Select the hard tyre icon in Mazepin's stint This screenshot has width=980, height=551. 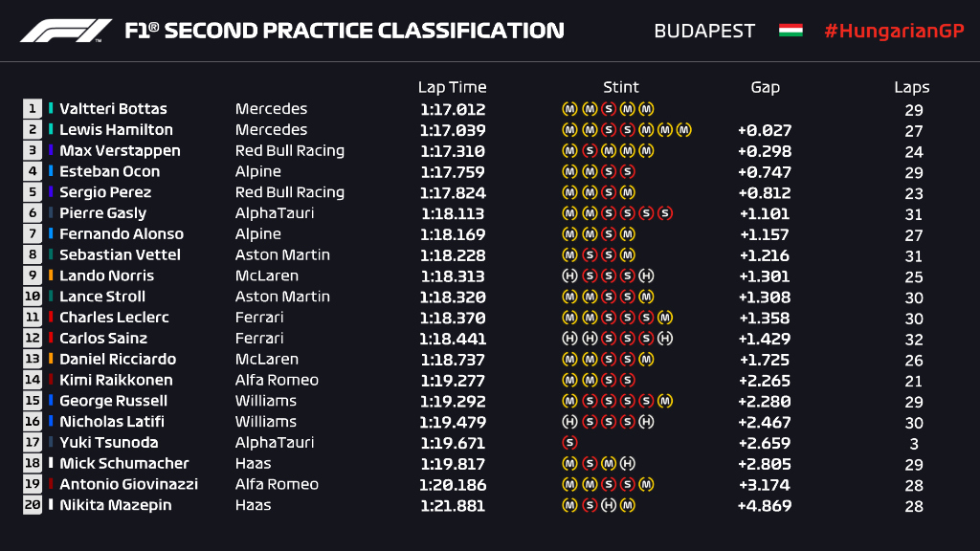(x=609, y=505)
